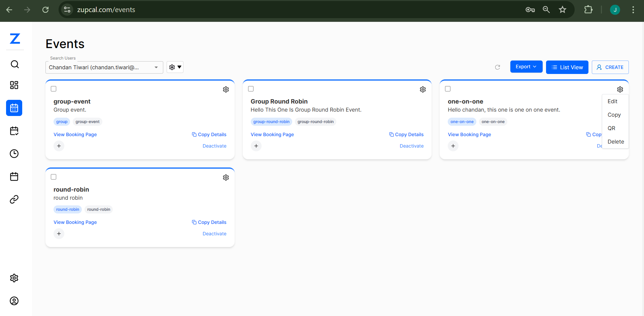644x316 pixels.
Task: Select QR in the event context menu
Action: pyautogui.click(x=611, y=128)
